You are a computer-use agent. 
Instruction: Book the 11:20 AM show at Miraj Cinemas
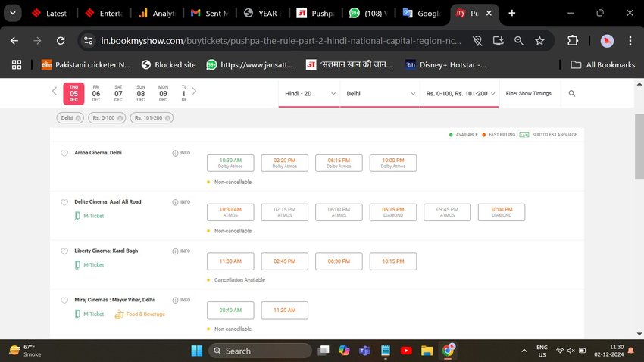(x=285, y=311)
